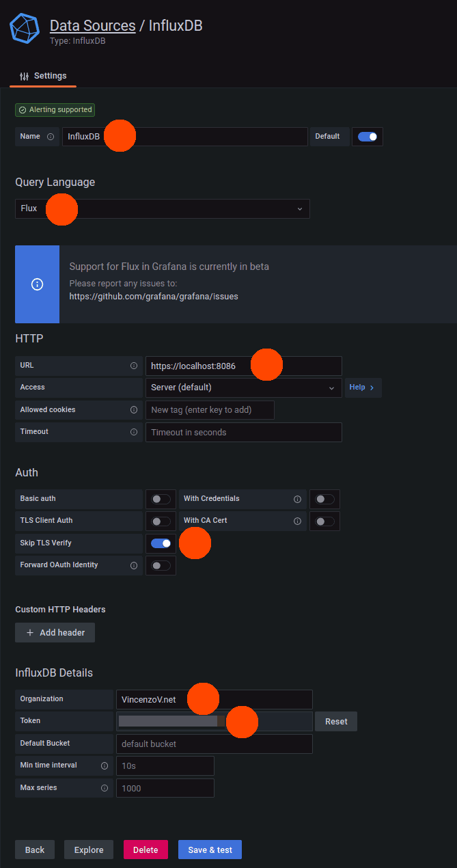Click the Add header button
Screen dimensions: 457x868
click(x=55, y=632)
